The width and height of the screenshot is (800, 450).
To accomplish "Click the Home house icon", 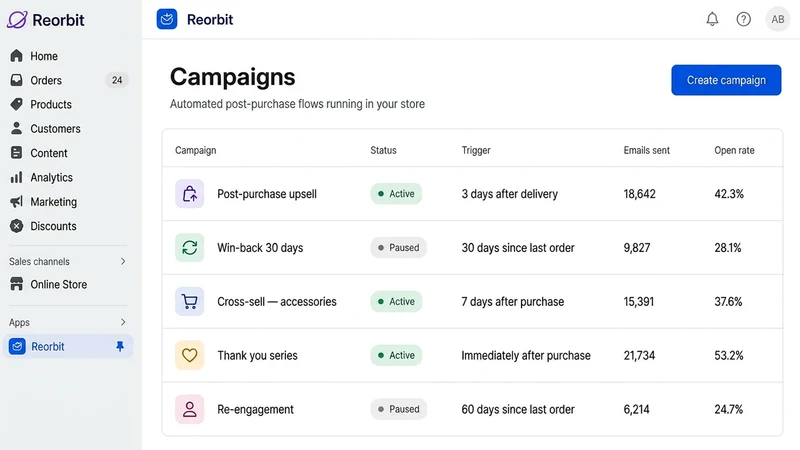I will click(x=16, y=56).
